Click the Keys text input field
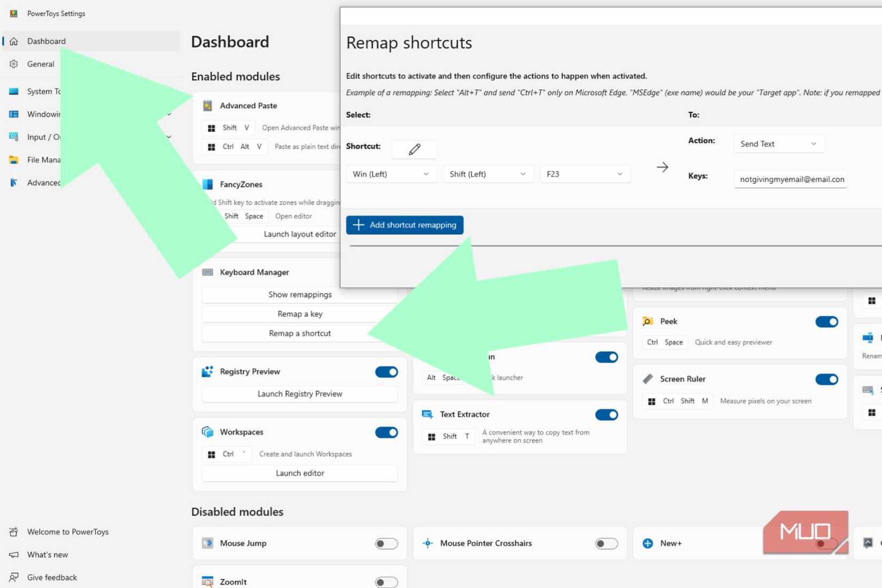Image resolution: width=882 pixels, height=588 pixels. [791, 179]
